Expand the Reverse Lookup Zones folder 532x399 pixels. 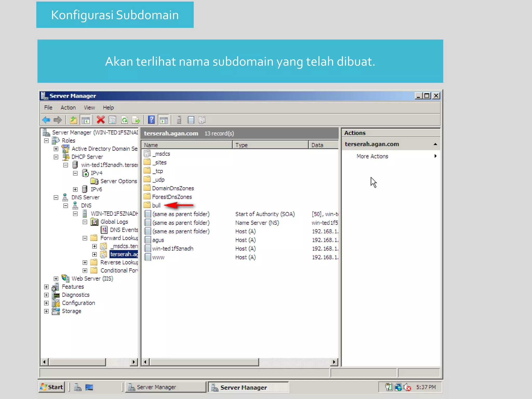point(85,262)
